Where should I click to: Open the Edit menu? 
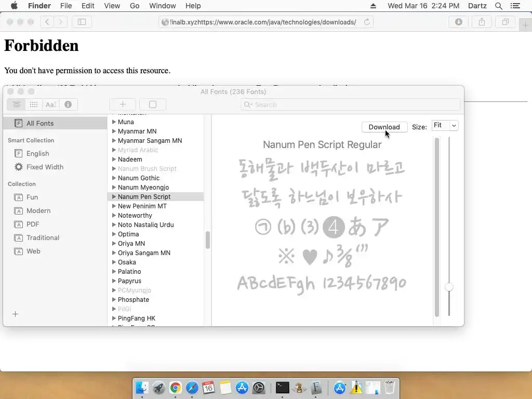click(88, 6)
